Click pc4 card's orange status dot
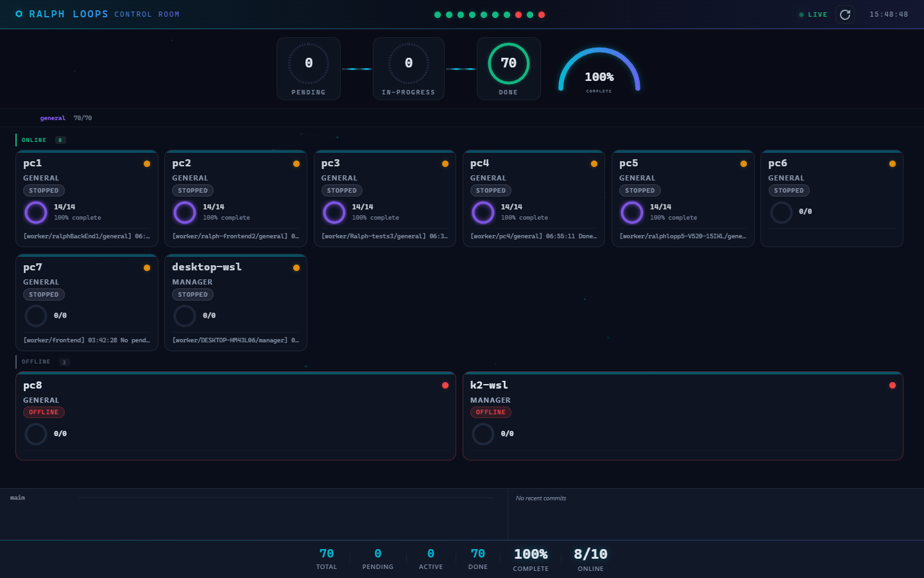The image size is (924, 578). [594, 164]
